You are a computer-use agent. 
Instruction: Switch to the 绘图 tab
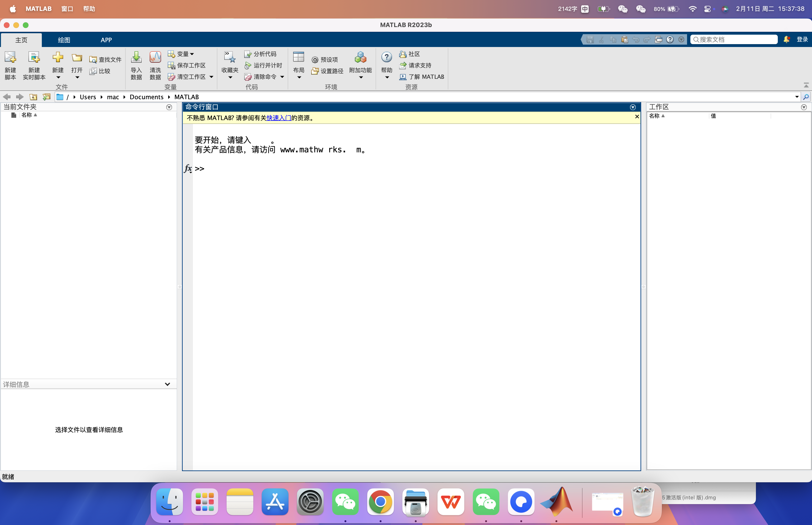click(x=63, y=40)
